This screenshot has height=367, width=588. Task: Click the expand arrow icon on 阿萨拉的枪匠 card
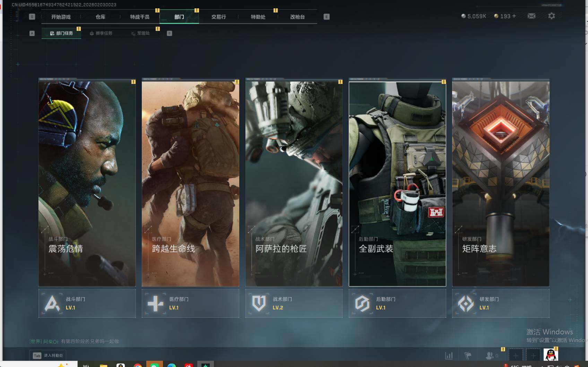[252, 229]
